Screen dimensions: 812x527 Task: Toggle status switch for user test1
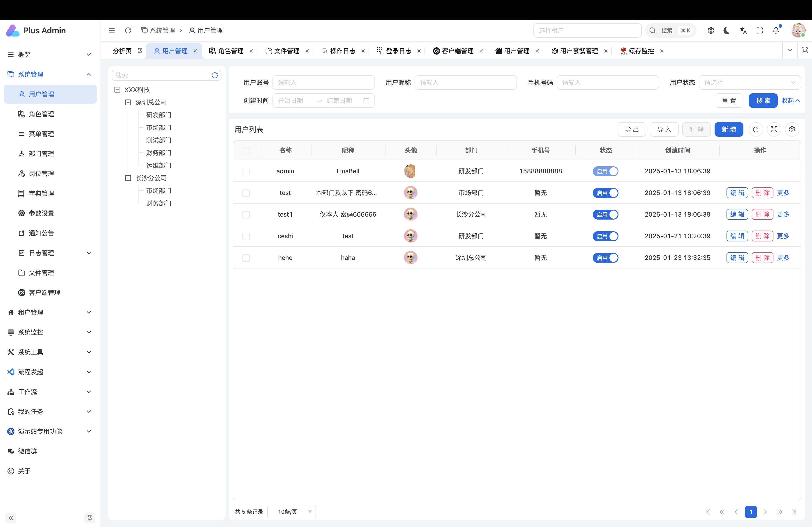click(x=605, y=215)
